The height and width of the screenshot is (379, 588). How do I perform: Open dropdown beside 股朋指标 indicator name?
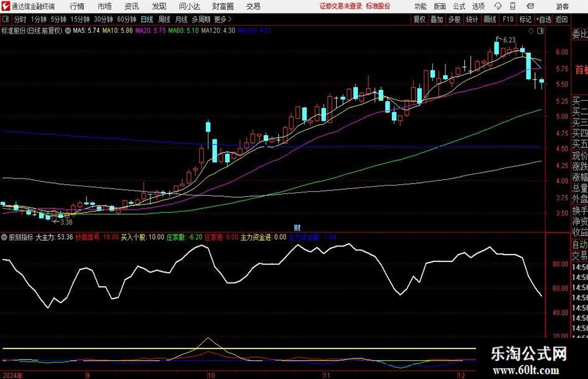(4, 237)
